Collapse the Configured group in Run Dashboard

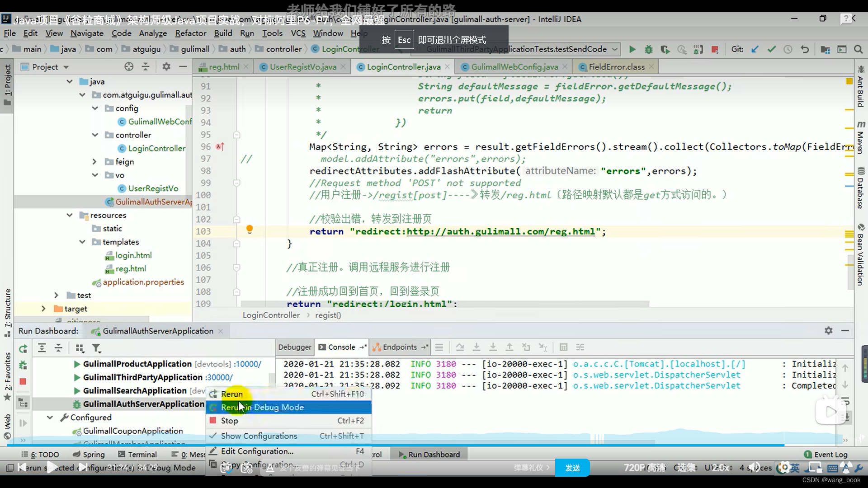tap(50, 417)
